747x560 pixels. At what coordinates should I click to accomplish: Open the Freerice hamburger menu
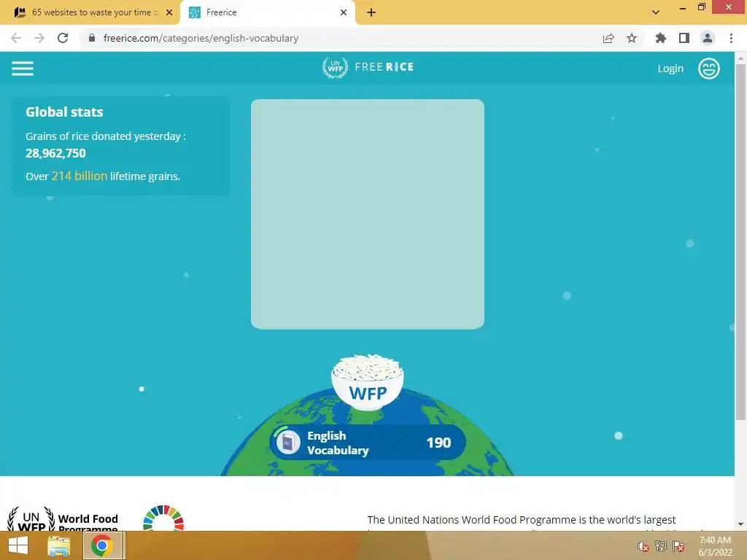pyautogui.click(x=23, y=69)
